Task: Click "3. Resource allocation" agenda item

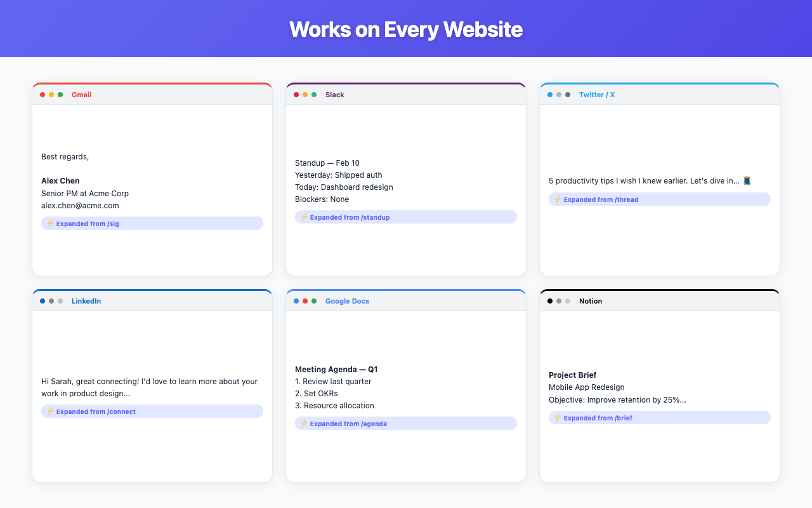Action: click(x=334, y=406)
